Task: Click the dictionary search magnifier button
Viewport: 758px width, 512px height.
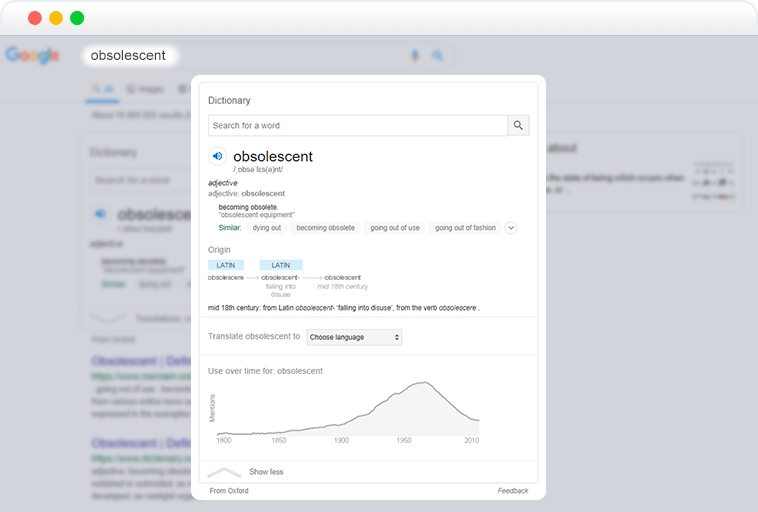Action: [x=518, y=125]
